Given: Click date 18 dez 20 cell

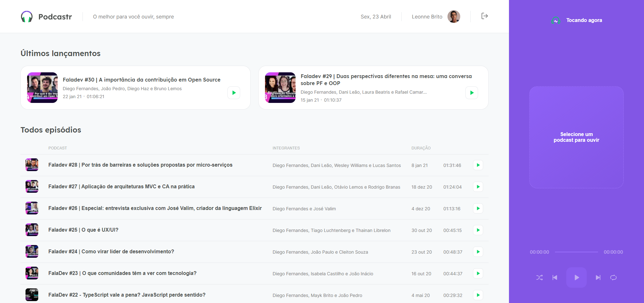Looking at the screenshot, I should click(x=422, y=187).
